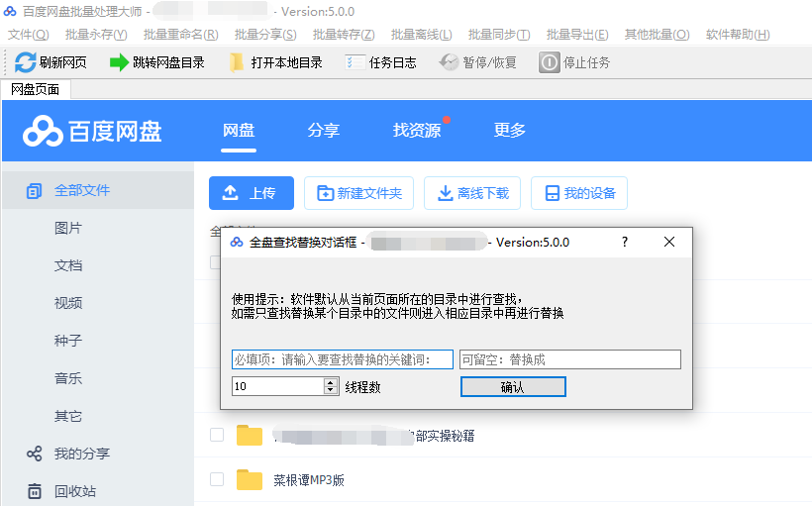812x506 pixels.
Task: Click the app icon in main title bar
Action: click(10, 11)
